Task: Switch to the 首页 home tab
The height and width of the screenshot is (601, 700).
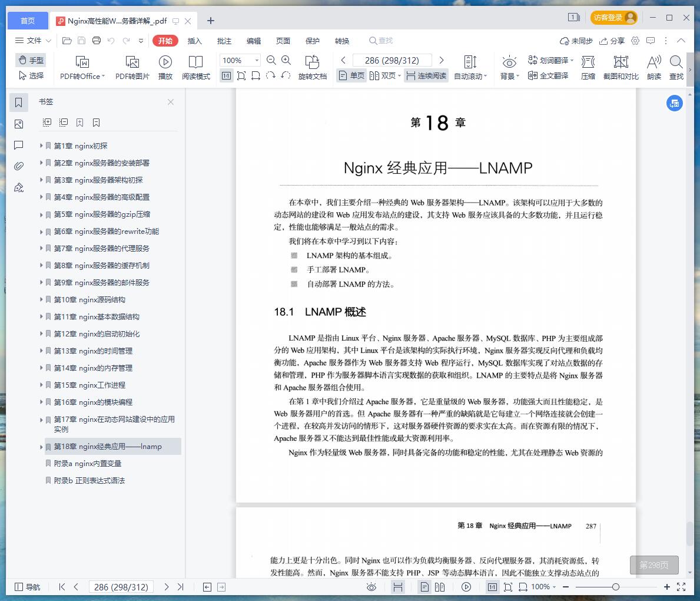Action: tap(28, 21)
